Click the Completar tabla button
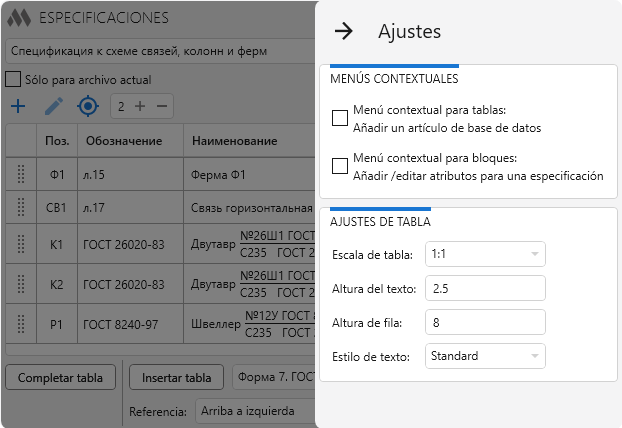 pyautogui.click(x=60, y=377)
